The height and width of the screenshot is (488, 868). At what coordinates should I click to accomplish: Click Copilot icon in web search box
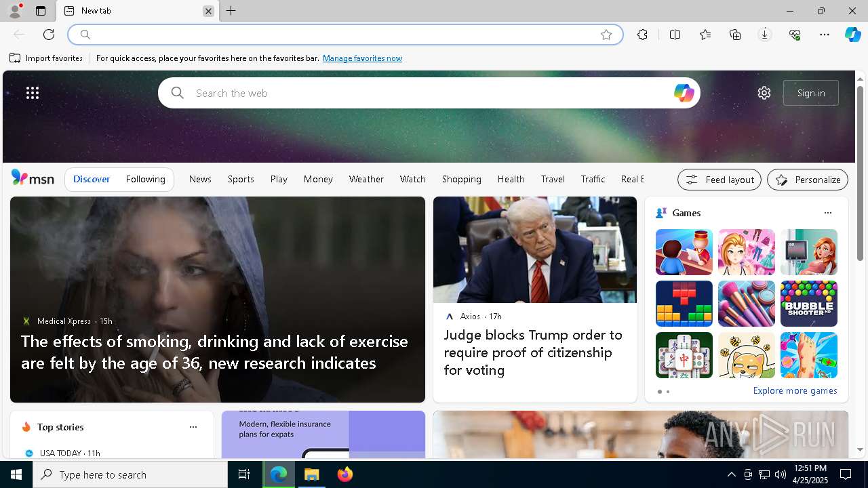tap(684, 93)
